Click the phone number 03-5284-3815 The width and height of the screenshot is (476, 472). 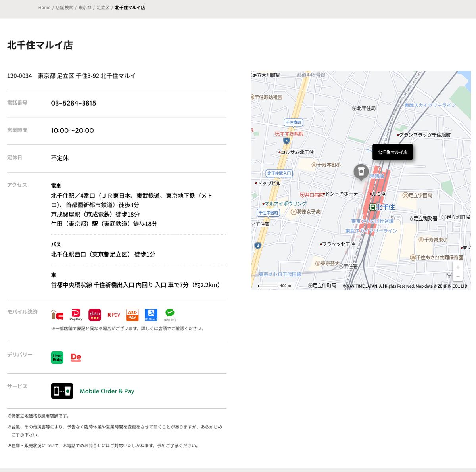[x=73, y=103]
